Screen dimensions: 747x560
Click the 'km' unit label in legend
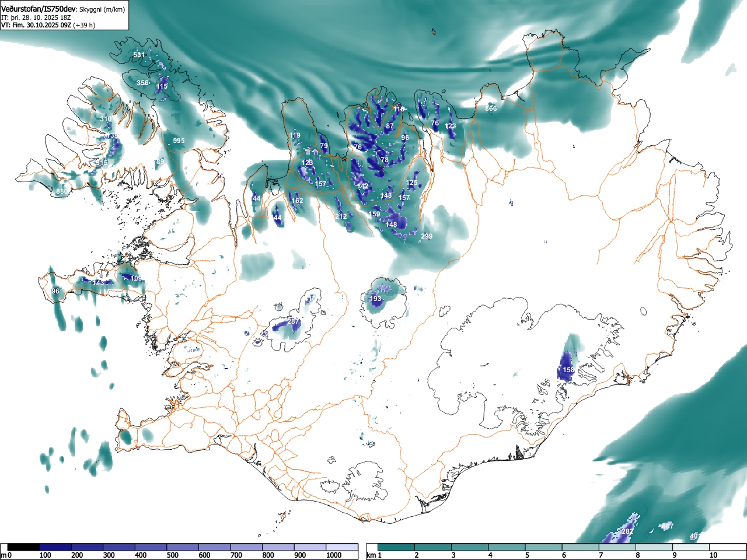coord(371,555)
